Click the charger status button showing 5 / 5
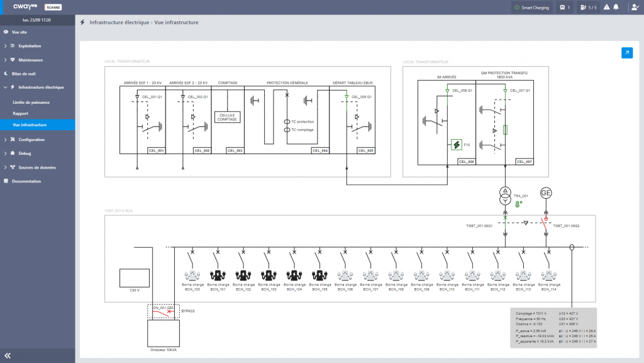The width and height of the screenshot is (644, 363). coord(588,8)
